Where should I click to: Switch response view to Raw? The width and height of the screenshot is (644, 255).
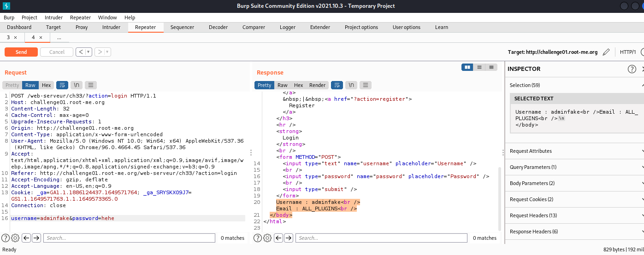click(x=283, y=85)
